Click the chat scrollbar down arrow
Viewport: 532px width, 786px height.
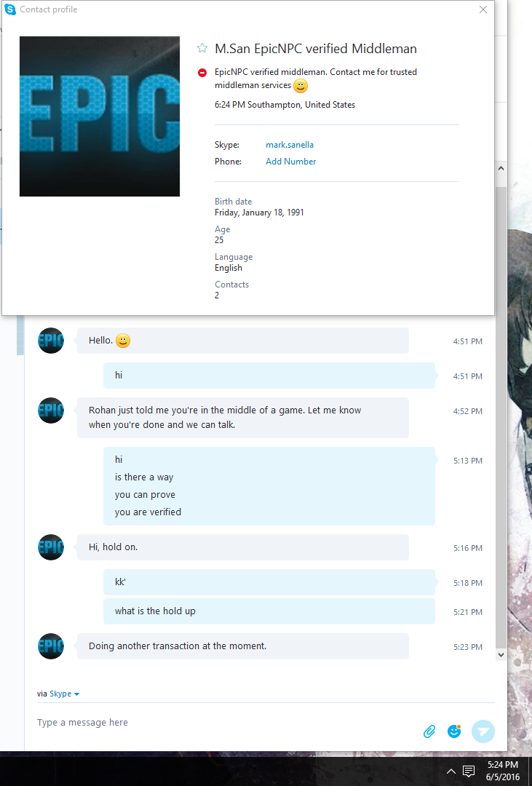pyautogui.click(x=501, y=655)
